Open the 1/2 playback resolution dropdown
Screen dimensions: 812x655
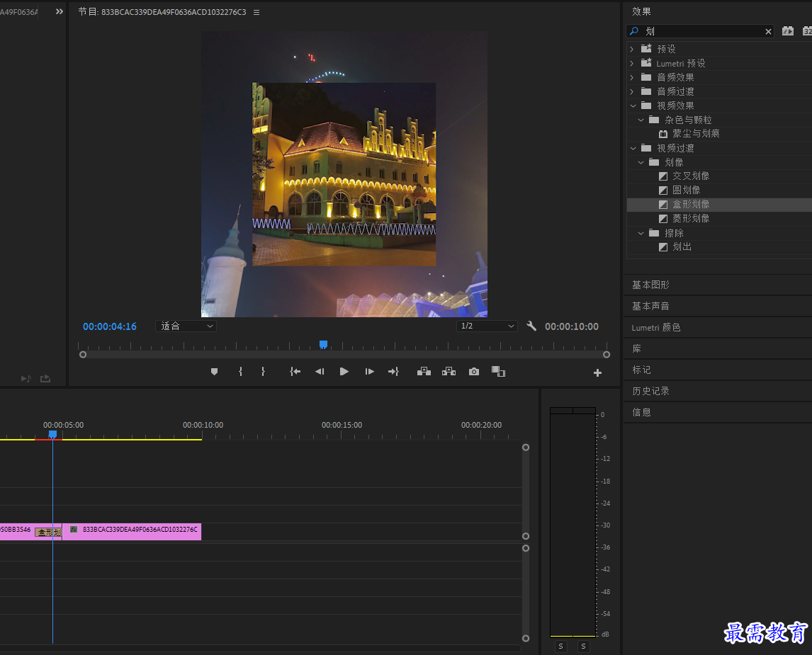pyautogui.click(x=487, y=326)
